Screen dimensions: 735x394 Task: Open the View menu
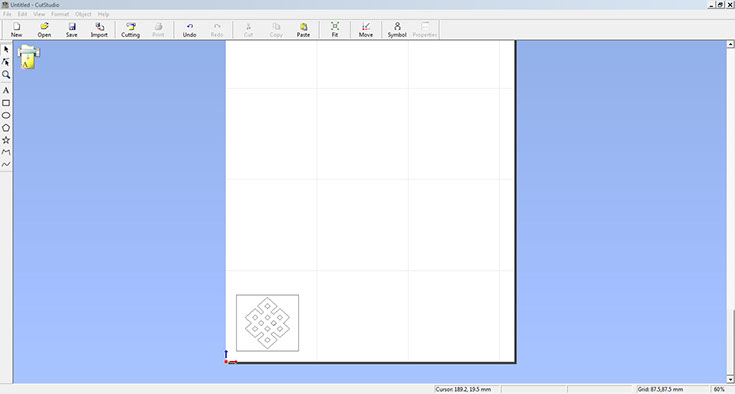(39, 14)
